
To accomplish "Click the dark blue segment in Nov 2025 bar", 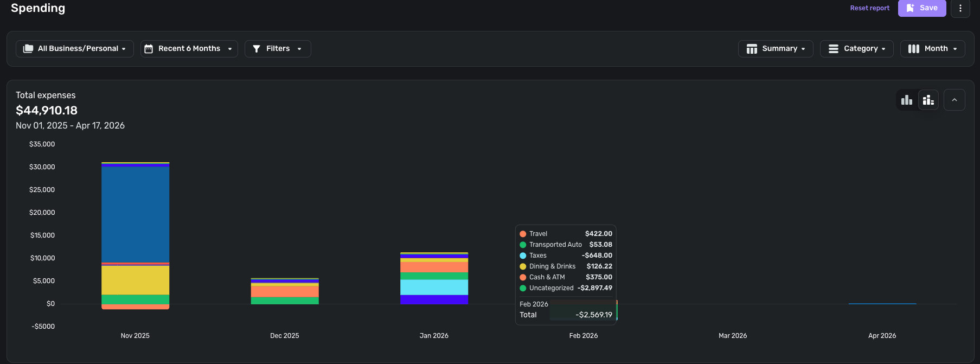I will (136, 214).
